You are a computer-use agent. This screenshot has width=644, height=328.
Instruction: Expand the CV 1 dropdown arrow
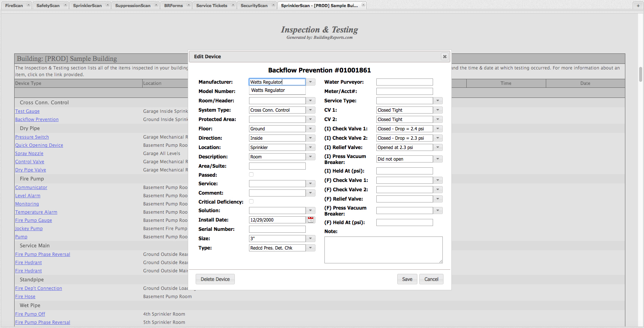[438, 110]
